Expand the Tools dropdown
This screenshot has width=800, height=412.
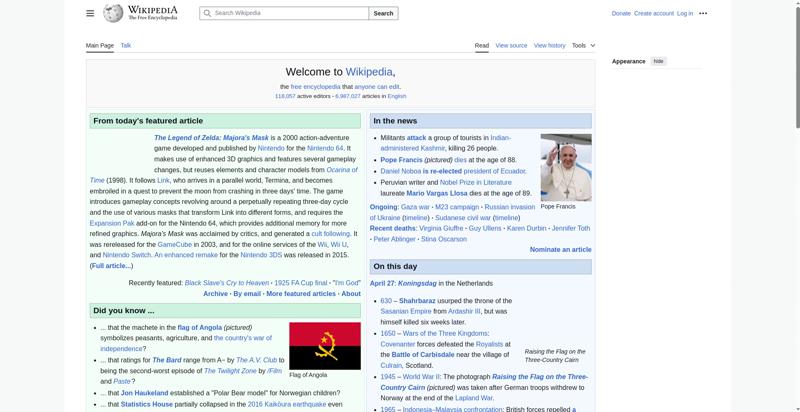tap(583, 45)
